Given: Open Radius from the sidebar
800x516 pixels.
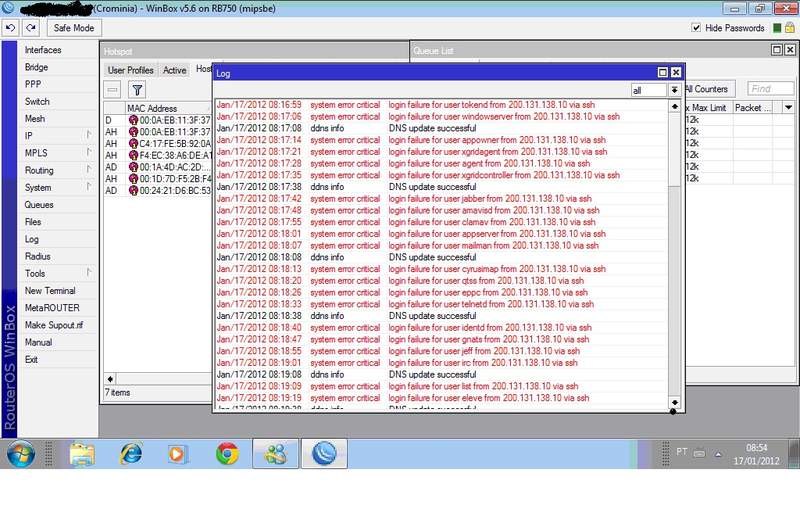Looking at the screenshot, I should [38, 257].
